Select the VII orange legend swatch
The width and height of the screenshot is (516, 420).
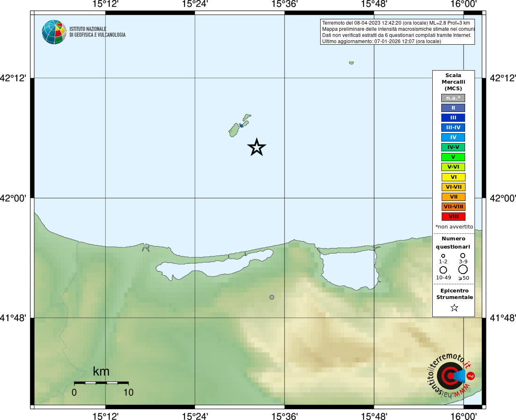(454, 197)
